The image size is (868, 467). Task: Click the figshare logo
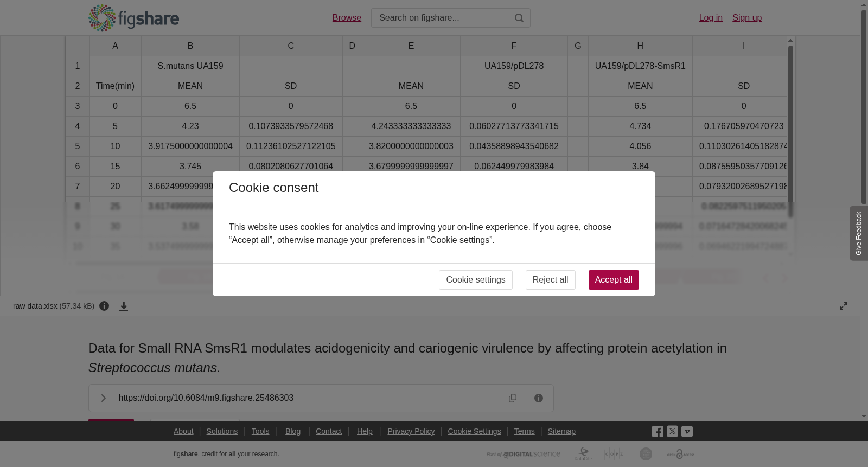tap(133, 18)
